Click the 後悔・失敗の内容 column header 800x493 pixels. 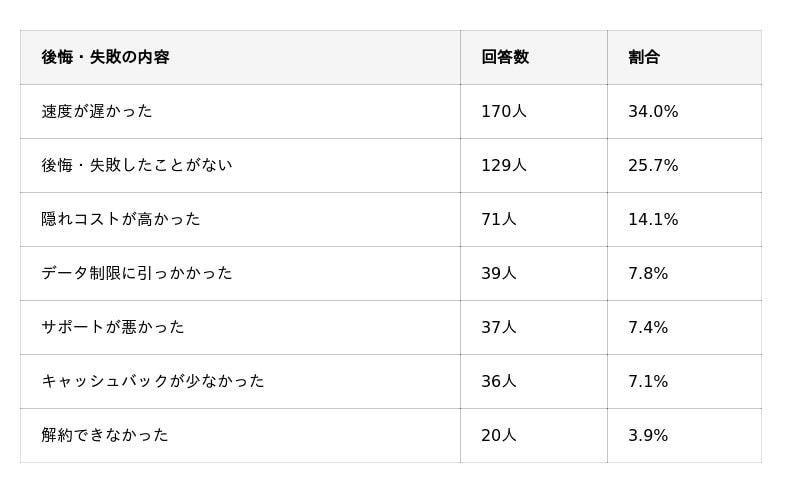click(105, 57)
